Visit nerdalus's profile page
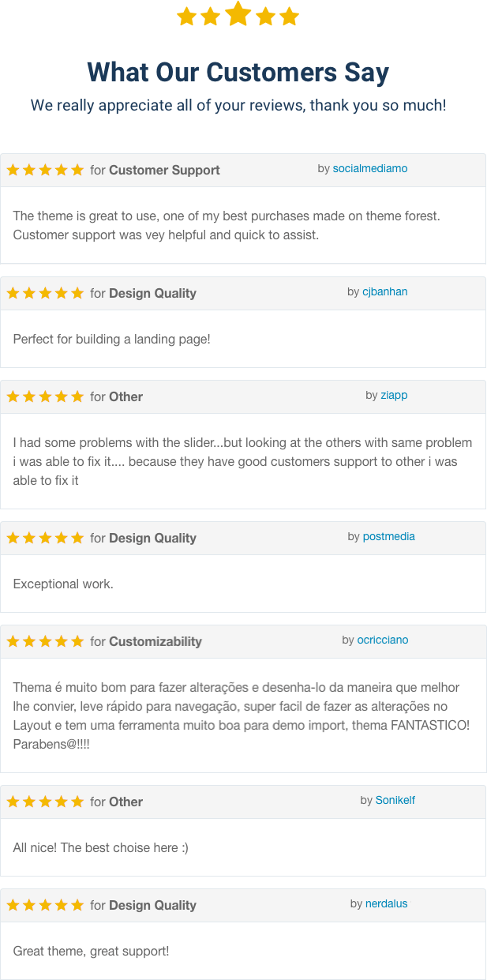 click(x=387, y=903)
